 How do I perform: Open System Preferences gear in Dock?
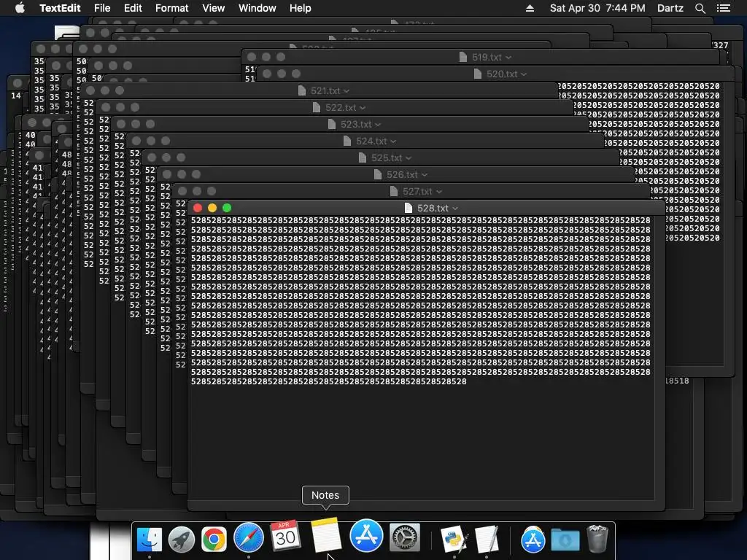(x=405, y=537)
